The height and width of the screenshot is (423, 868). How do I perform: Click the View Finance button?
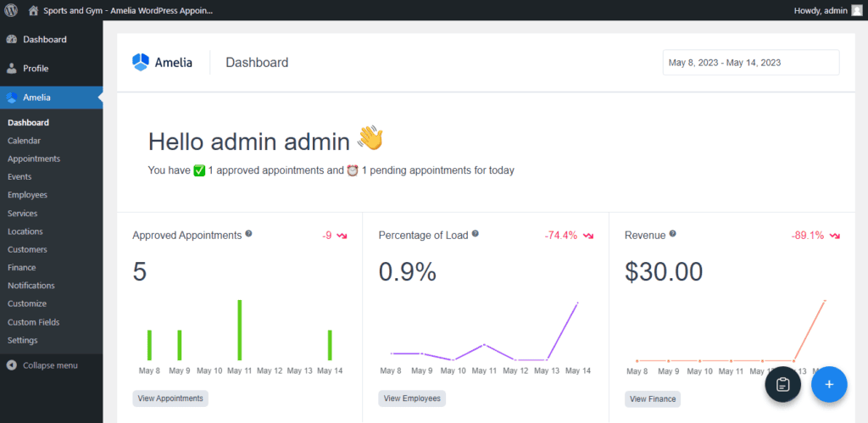pos(653,398)
